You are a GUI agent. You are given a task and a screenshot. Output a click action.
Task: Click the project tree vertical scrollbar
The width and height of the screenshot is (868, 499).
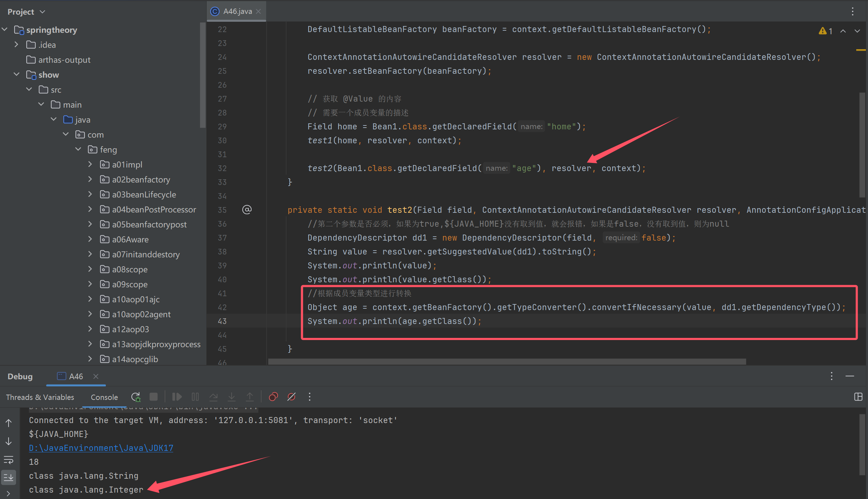point(203,75)
